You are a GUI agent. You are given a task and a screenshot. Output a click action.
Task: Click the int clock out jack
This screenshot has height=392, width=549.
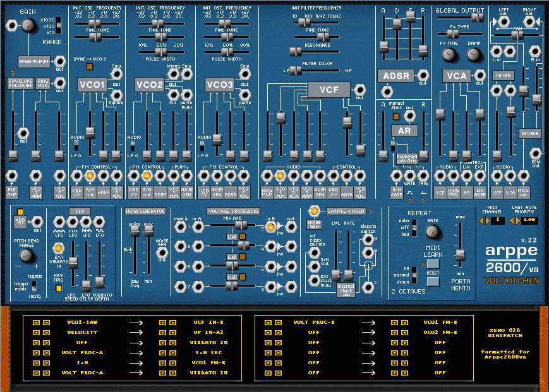pyautogui.click(x=314, y=252)
